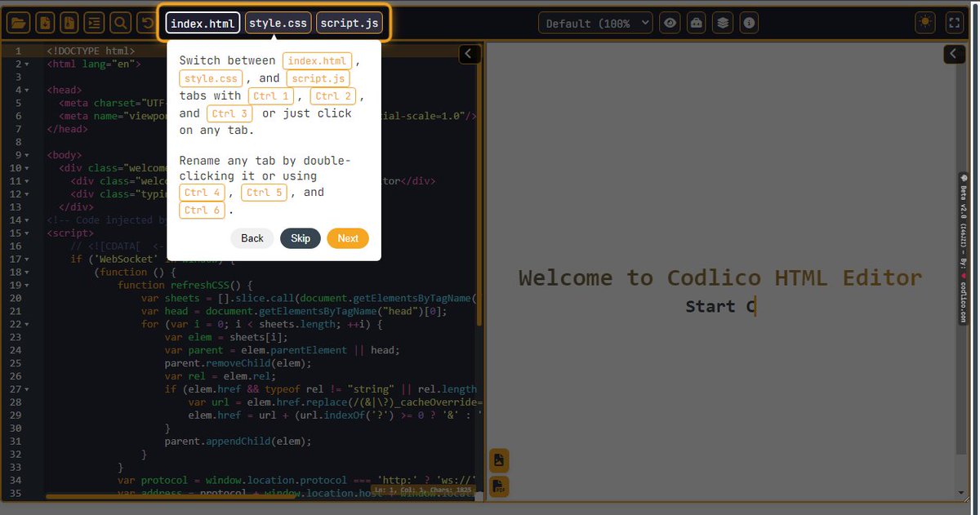The height and width of the screenshot is (515, 980).
Task: Open the toolbox icon
Action: [697, 23]
